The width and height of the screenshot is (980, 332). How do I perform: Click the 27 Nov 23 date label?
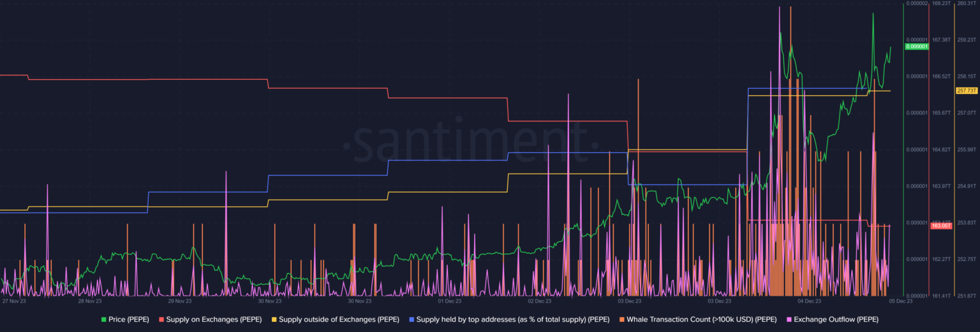point(14,300)
